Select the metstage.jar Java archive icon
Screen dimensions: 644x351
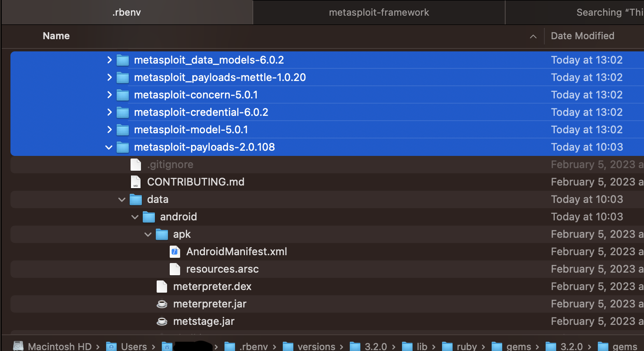[162, 321]
